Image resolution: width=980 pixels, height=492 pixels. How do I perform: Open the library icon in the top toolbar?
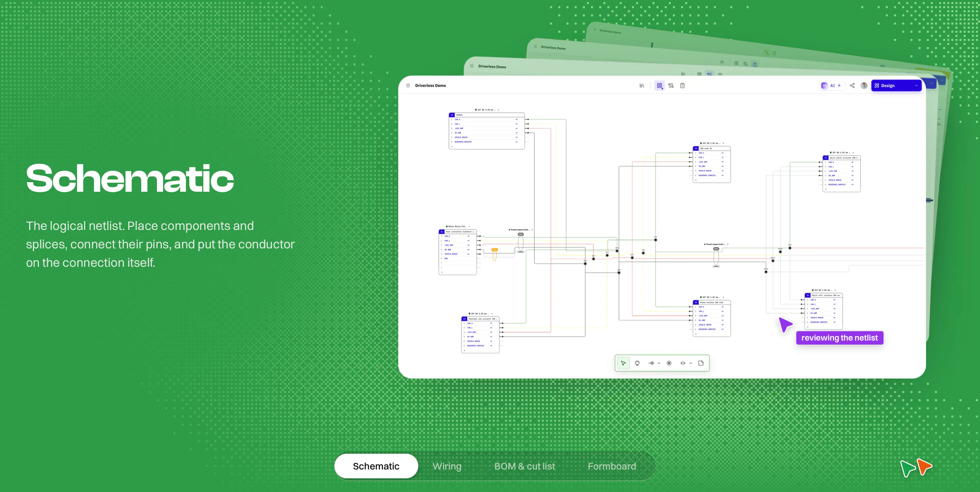(642, 86)
